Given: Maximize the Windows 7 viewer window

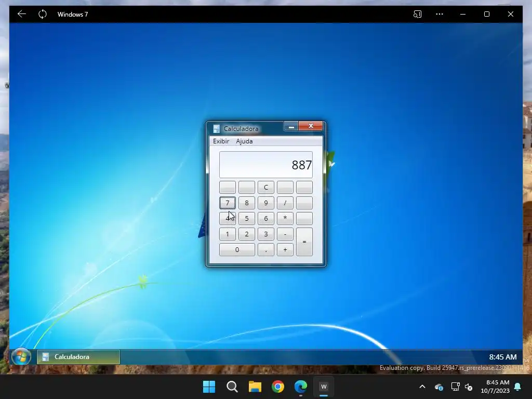Looking at the screenshot, I should [486, 14].
